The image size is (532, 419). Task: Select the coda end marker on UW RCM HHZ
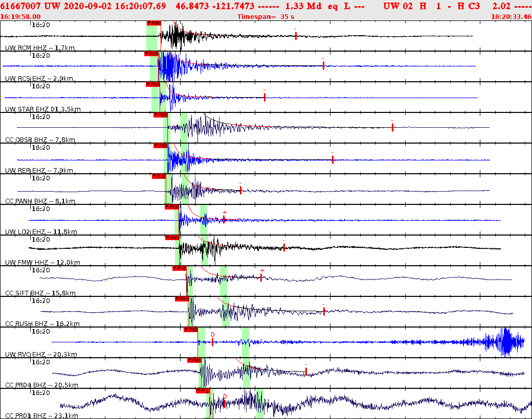tap(296, 36)
